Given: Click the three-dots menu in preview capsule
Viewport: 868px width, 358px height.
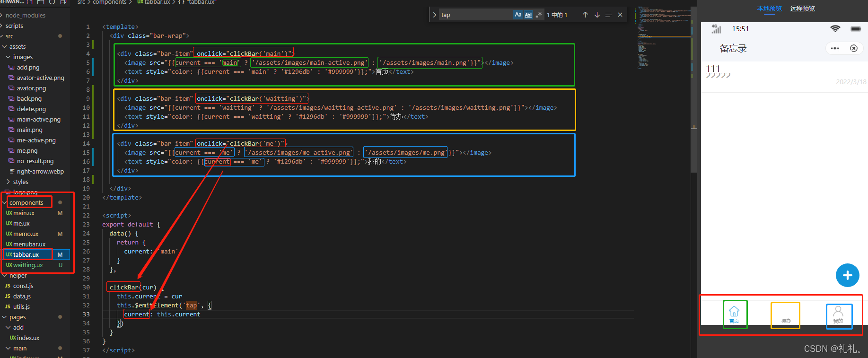Looking at the screenshot, I should point(835,48).
